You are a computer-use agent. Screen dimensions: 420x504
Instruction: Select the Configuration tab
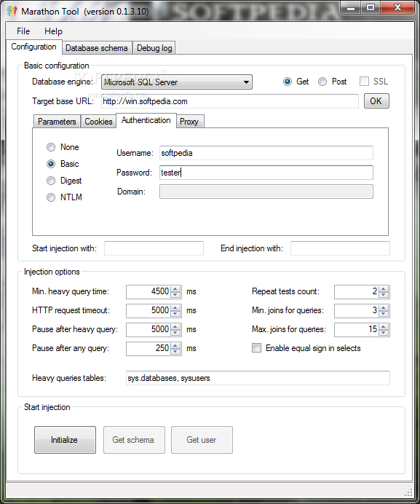[33, 47]
